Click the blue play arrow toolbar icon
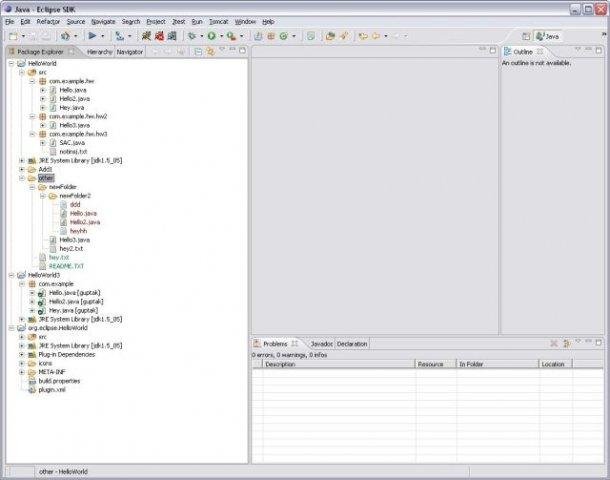The width and height of the screenshot is (610, 480). pyautogui.click(x=93, y=36)
